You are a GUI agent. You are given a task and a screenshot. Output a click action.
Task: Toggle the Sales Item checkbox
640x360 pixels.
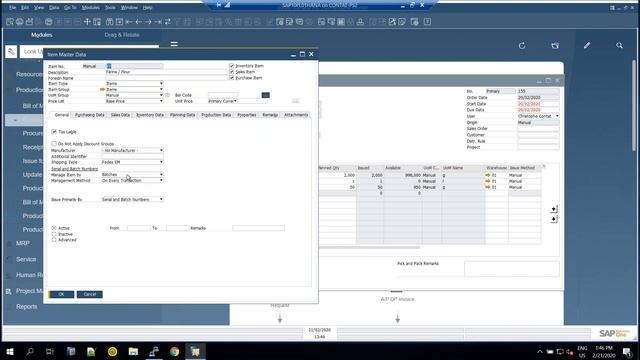(x=231, y=72)
